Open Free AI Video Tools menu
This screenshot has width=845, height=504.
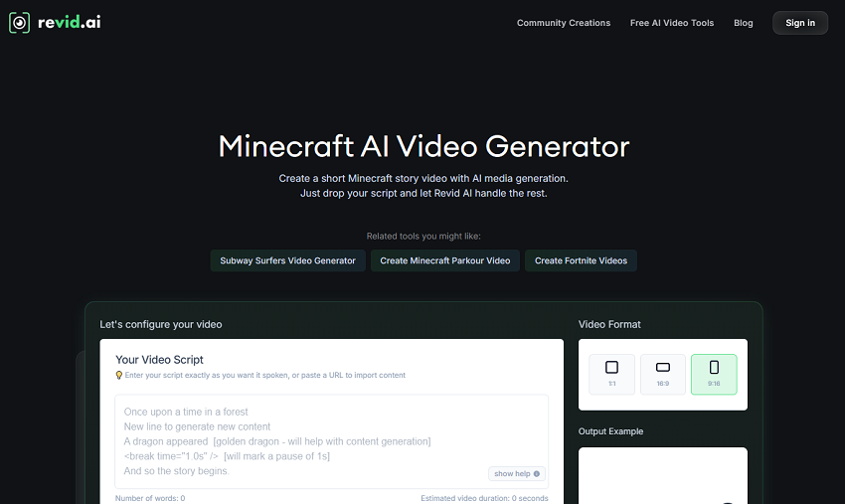coord(671,23)
